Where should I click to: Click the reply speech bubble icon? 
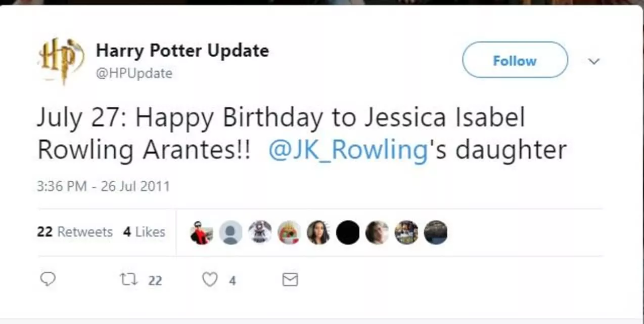(x=47, y=279)
